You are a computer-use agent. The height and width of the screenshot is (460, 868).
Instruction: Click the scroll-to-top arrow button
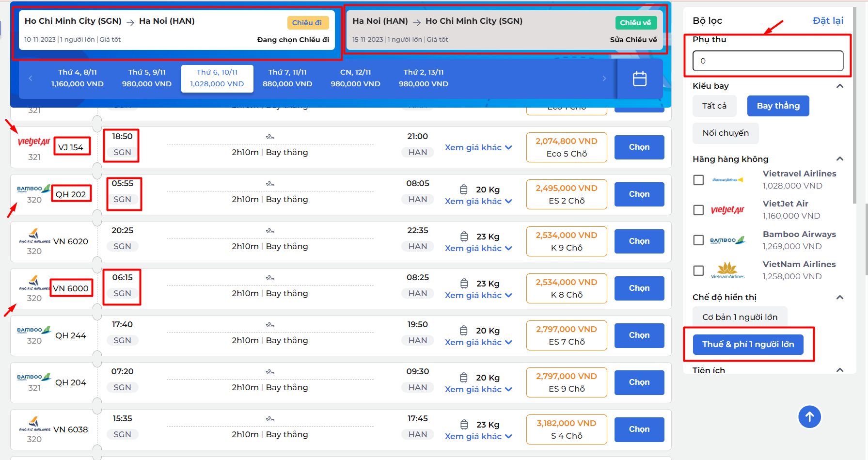click(x=809, y=416)
